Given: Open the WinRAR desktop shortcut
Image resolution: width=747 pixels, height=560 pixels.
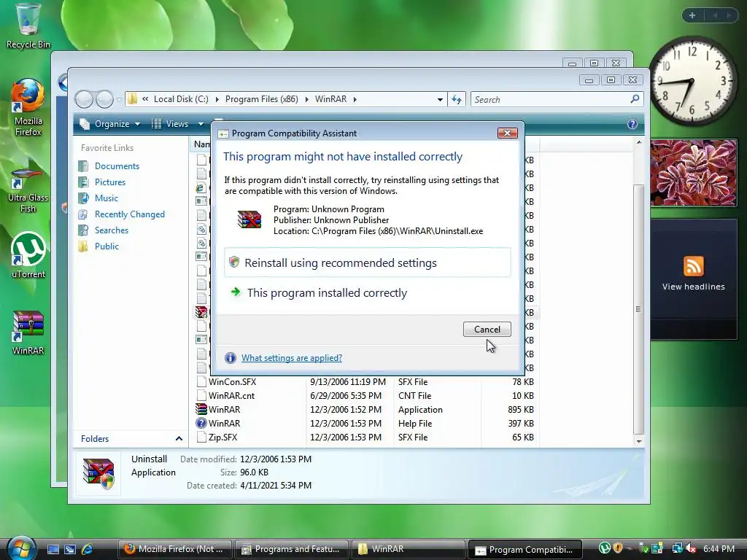Looking at the screenshot, I should click(28, 332).
